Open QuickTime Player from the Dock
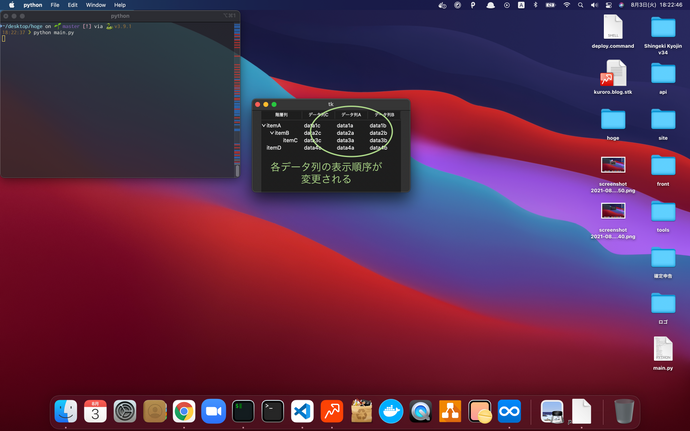The image size is (690, 431). pyautogui.click(x=420, y=411)
